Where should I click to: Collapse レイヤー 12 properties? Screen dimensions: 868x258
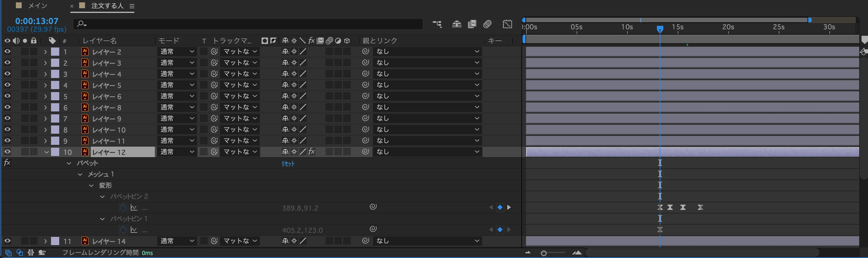point(47,152)
